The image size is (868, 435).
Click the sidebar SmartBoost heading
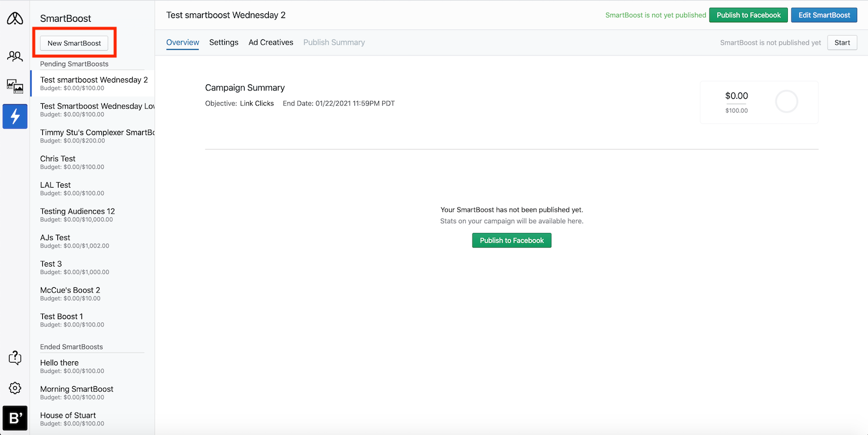(x=66, y=19)
